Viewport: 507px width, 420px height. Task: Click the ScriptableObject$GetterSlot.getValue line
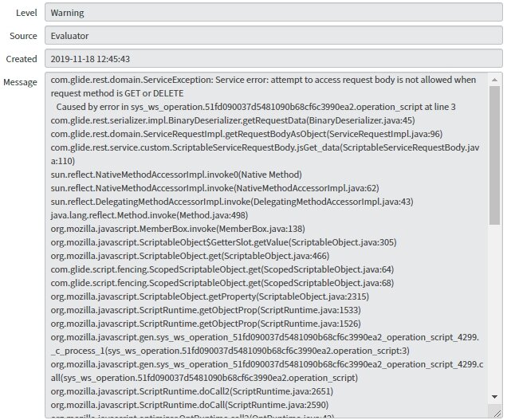pos(223,241)
